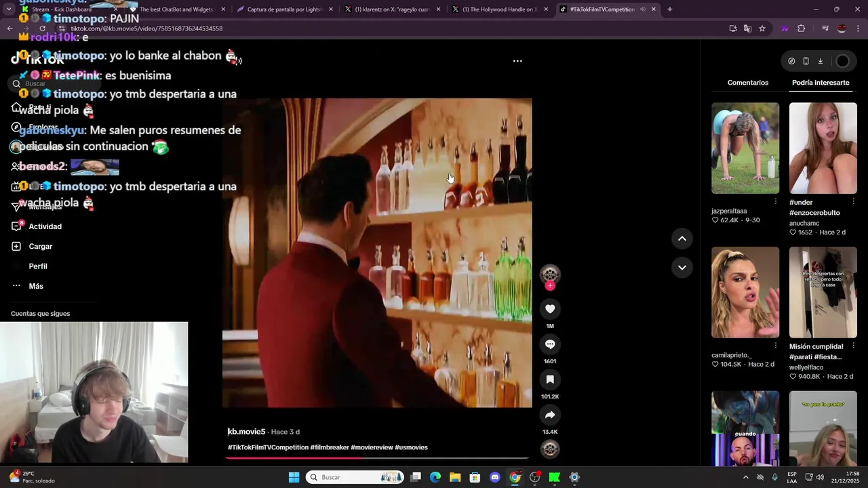This screenshot has height=488, width=868.
Task: Switch to The best ChatBot and Widgets tab
Action: [178, 9]
